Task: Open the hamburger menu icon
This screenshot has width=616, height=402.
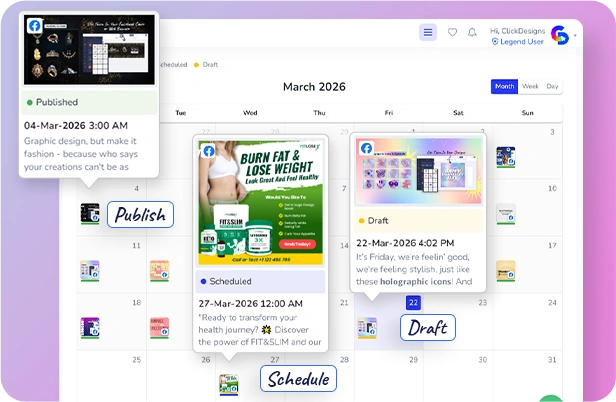Action: [428, 32]
